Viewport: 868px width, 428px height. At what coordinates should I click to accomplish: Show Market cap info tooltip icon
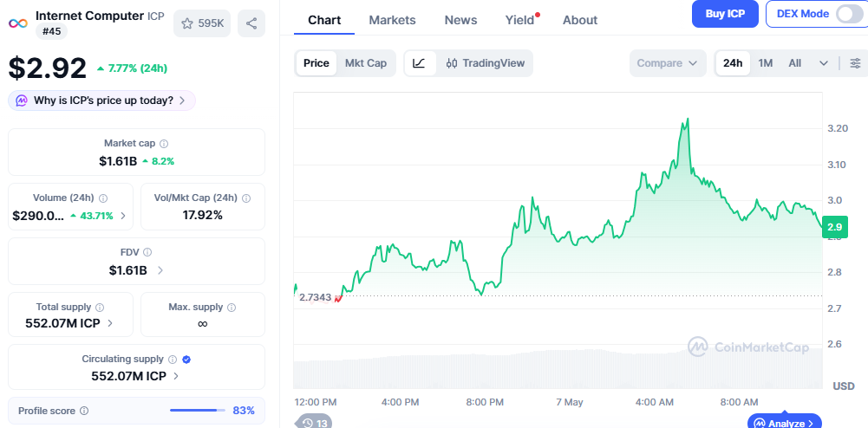(164, 144)
